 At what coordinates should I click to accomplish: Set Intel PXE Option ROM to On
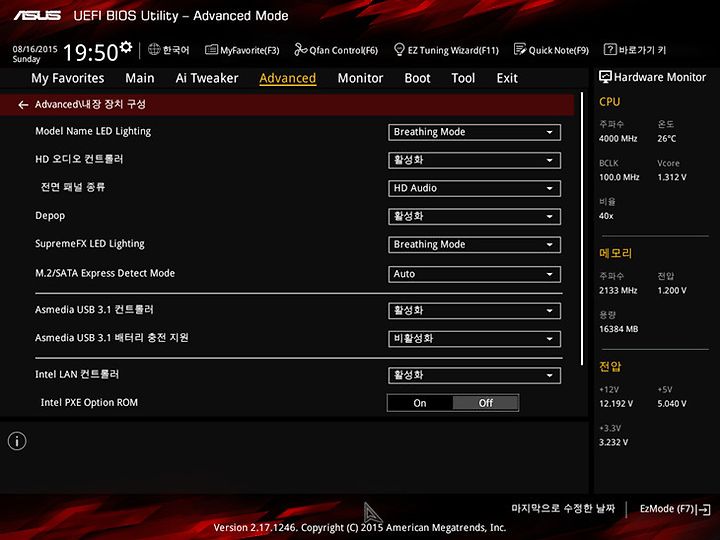[x=420, y=403]
